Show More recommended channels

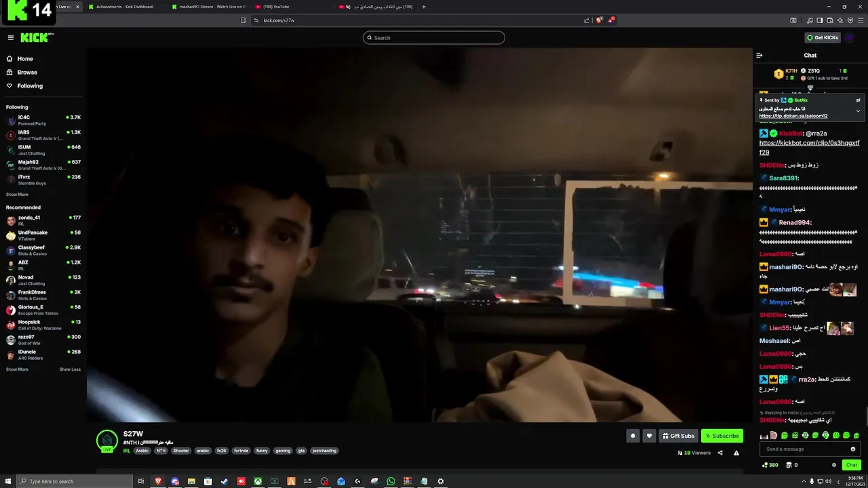click(17, 369)
